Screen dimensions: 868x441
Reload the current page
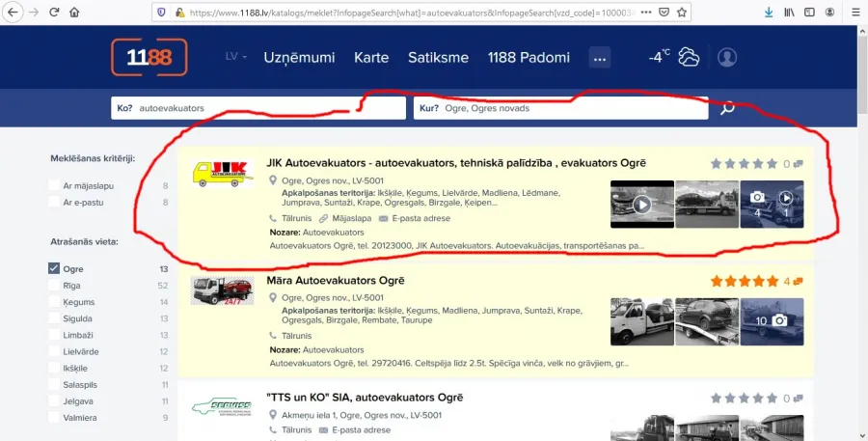pos(54,13)
